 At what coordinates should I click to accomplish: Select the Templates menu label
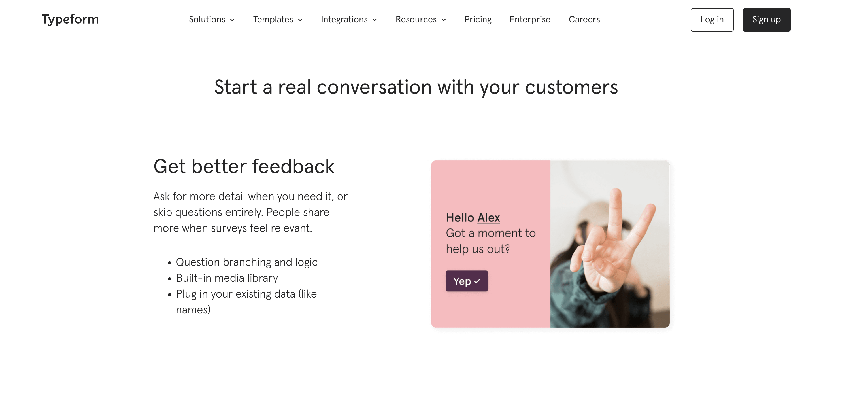[273, 20]
